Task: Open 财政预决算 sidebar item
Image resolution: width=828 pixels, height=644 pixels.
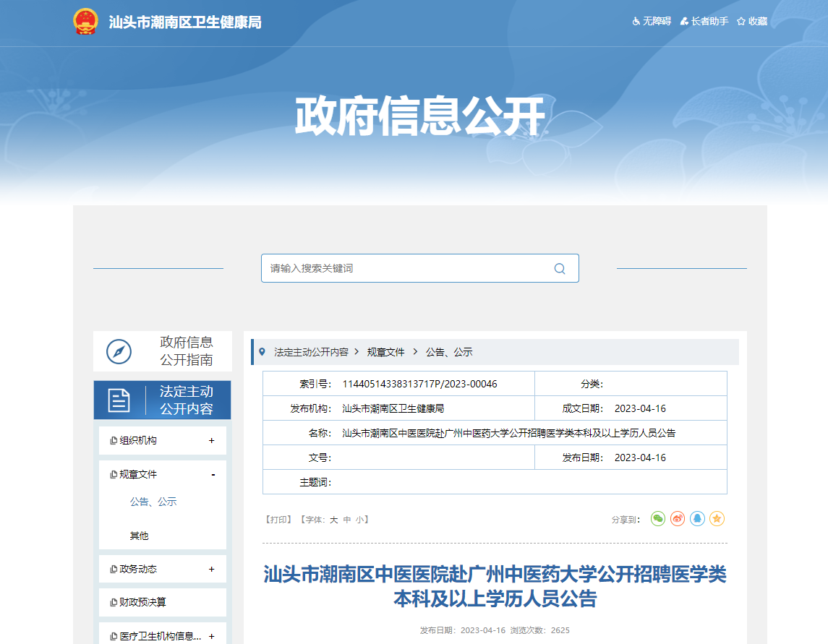Action: coord(142,602)
